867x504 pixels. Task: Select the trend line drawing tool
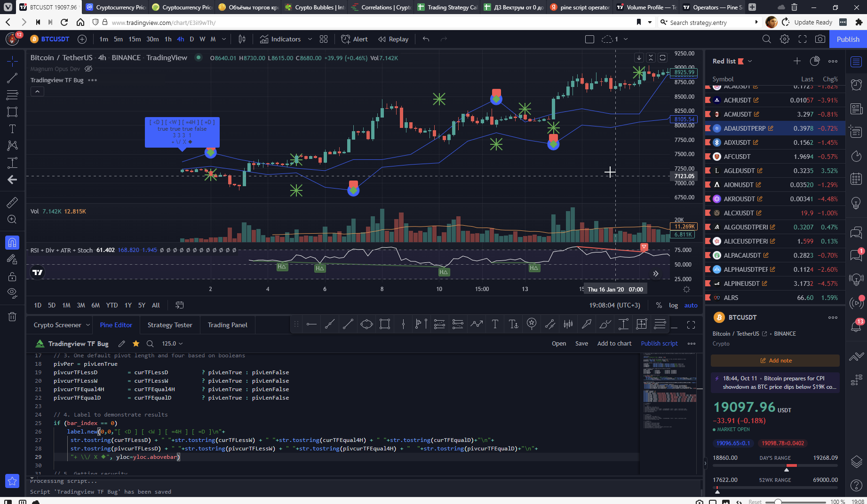point(12,78)
